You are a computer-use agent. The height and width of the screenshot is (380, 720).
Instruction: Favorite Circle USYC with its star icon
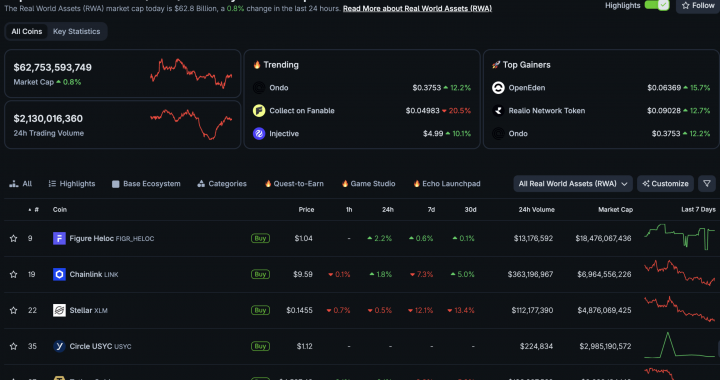point(13,346)
